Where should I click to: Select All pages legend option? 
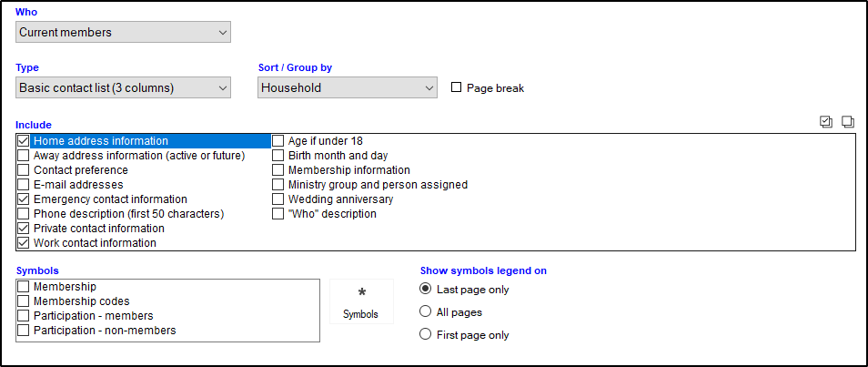(x=425, y=312)
